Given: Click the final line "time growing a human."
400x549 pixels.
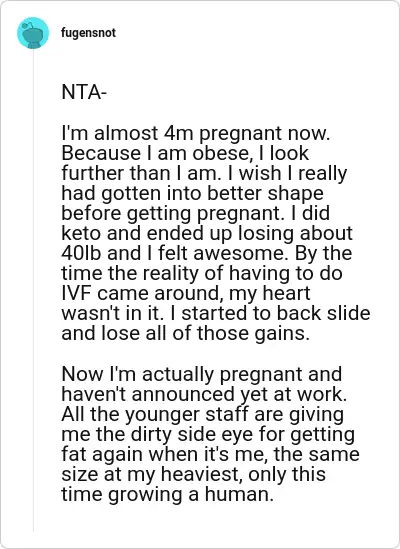Looking at the screenshot, I should click(167, 494).
